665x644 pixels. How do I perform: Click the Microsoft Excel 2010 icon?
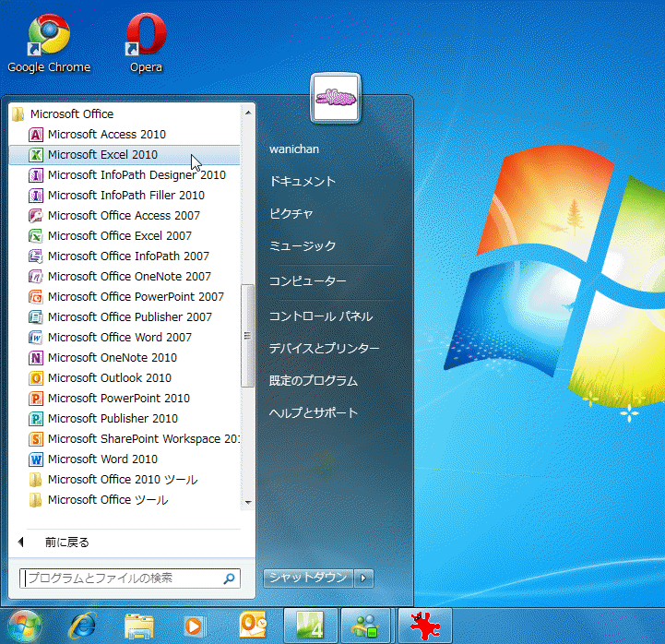36,155
